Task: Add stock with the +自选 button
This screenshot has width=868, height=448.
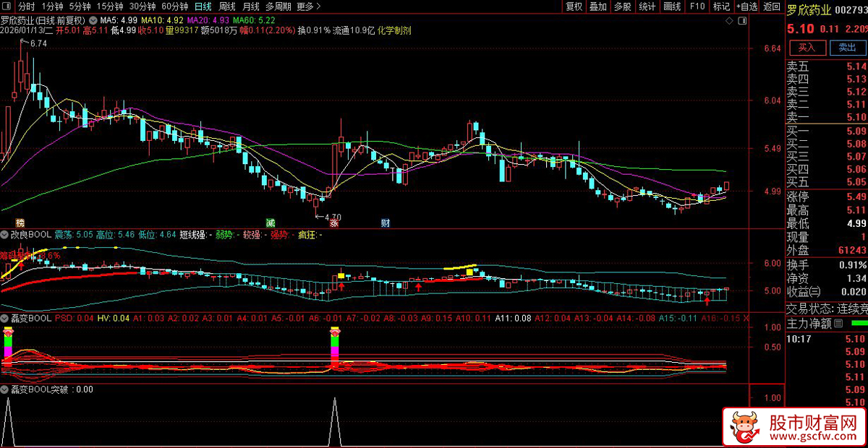Action: tap(747, 7)
